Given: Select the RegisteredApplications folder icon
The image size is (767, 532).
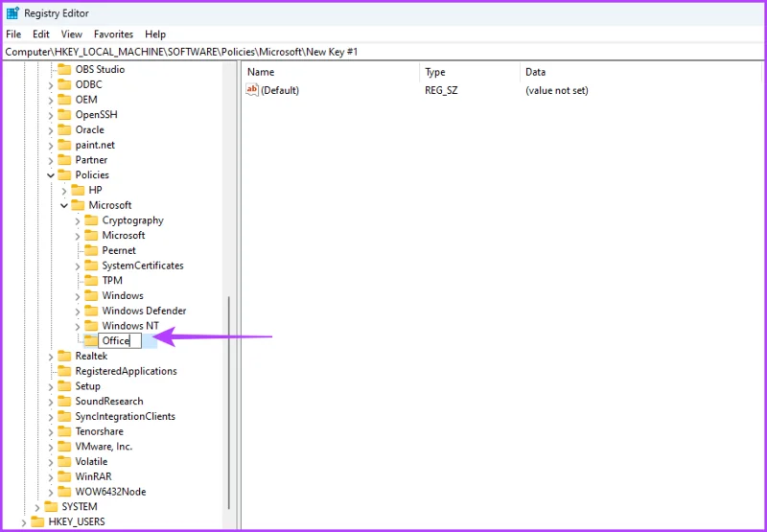Looking at the screenshot, I should click(64, 371).
